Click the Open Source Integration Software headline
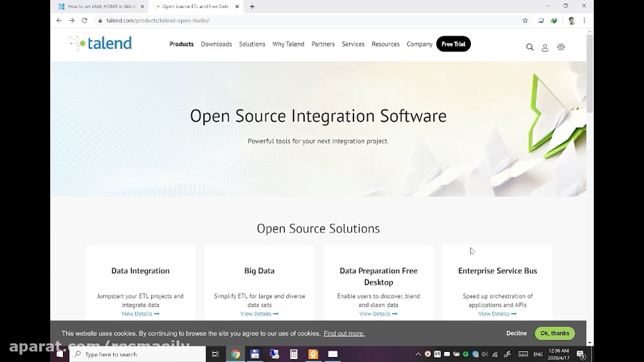Screen dimensions: 644x362 tap(318, 116)
